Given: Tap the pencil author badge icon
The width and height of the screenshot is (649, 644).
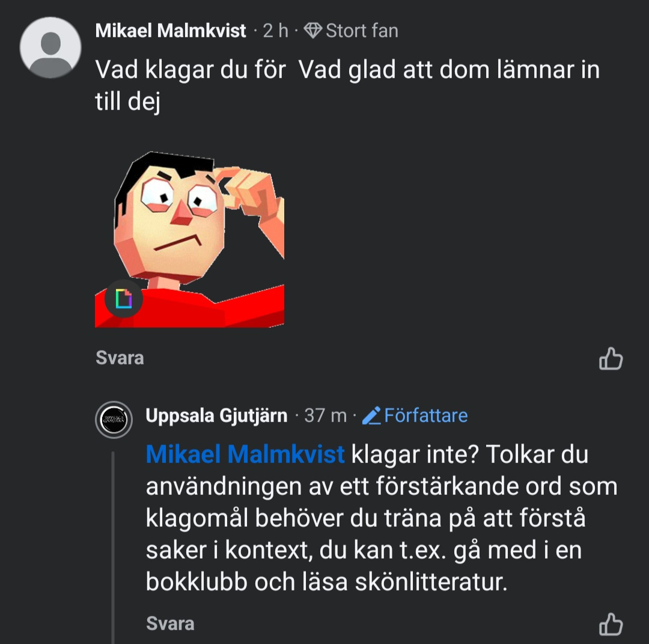Looking at the screenshot, I should coord(372,416).
